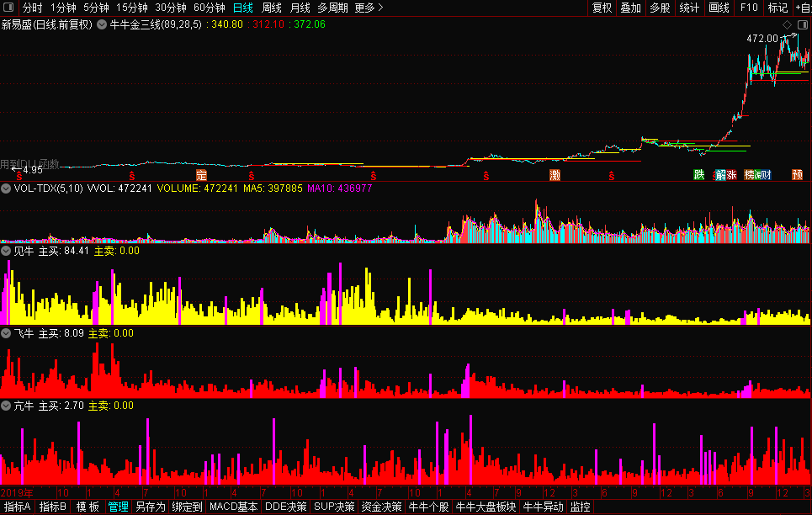Click the 472.00 peak price label
Image resolution: width=812 pixels, height=515 pixels.
pos(762,39)
